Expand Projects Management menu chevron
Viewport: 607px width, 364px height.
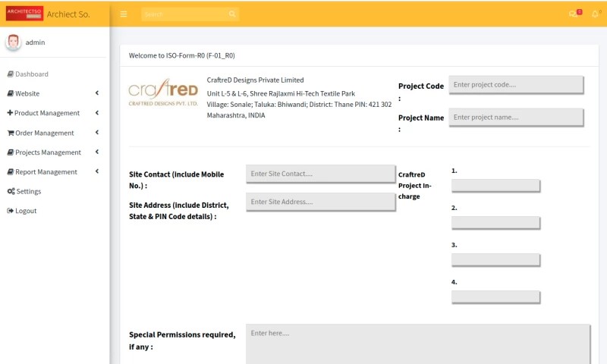tap(97, 152)
